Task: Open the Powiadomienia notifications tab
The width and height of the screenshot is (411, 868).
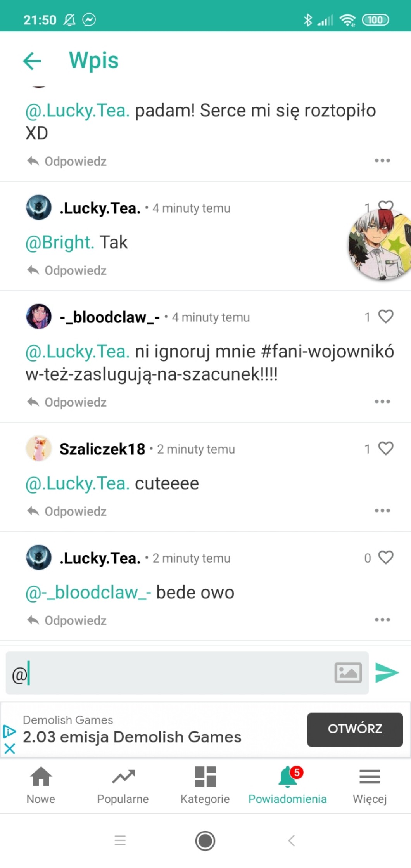Action: pos(287,785)
